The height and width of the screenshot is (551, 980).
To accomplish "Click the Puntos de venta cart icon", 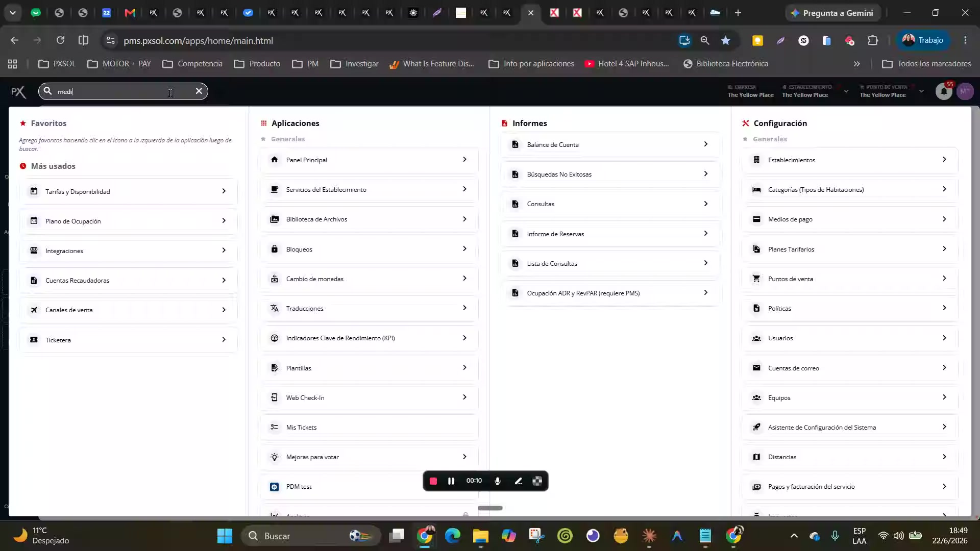I will [756, 279].
